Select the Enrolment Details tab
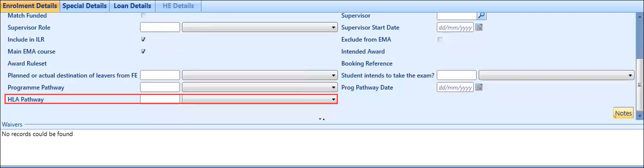This screenshot has height=168, width=644. pos(30,6)
